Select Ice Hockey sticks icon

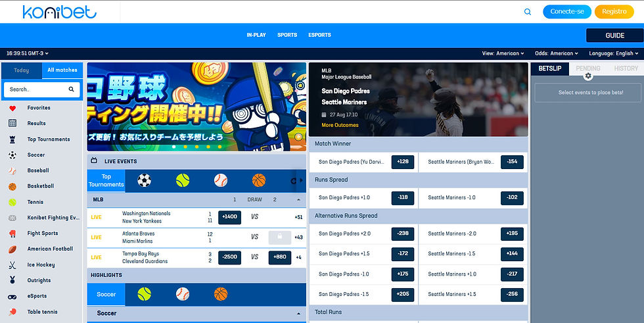(x=12, y=265)
